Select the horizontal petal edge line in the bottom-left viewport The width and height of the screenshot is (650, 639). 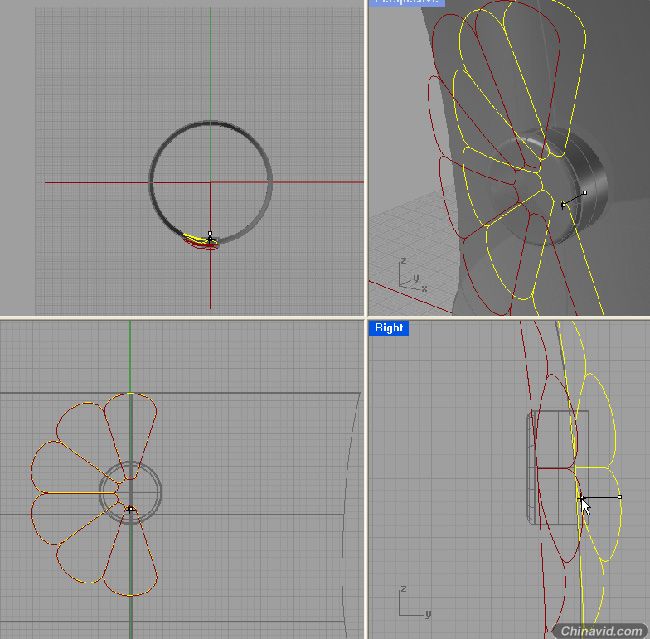click(x=80, y=493)
